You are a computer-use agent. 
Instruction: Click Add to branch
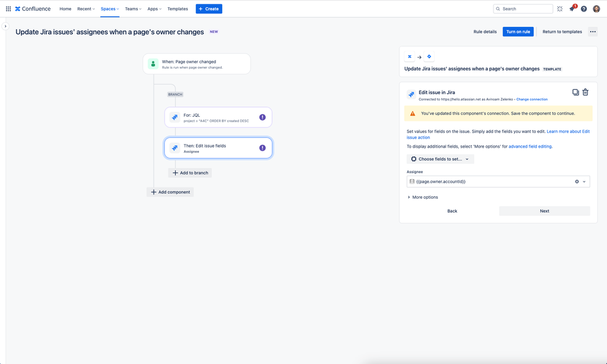[190, 173]
